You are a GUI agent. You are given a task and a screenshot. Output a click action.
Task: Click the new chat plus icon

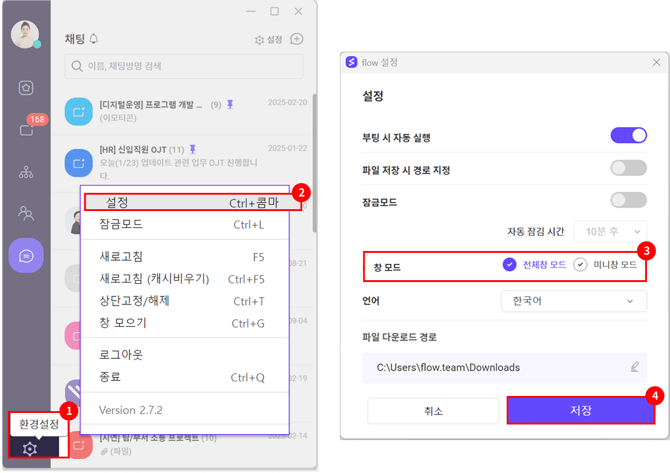pos(296,39)
